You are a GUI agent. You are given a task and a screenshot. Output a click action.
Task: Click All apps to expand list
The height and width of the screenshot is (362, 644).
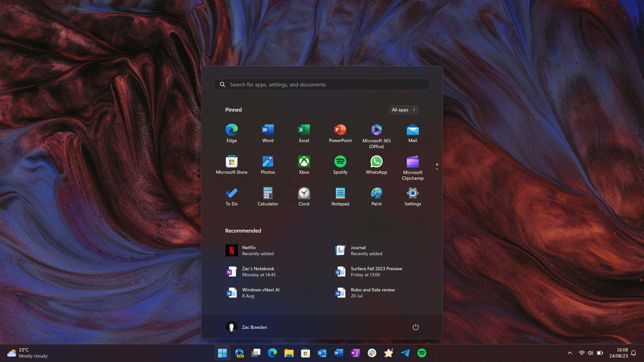pos(404,110)
